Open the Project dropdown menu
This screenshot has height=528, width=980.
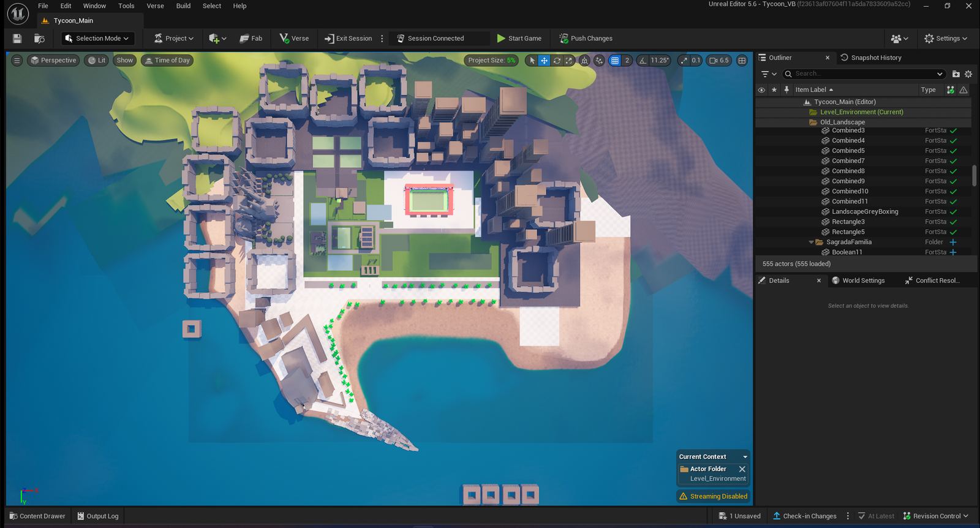click(174, 39)
